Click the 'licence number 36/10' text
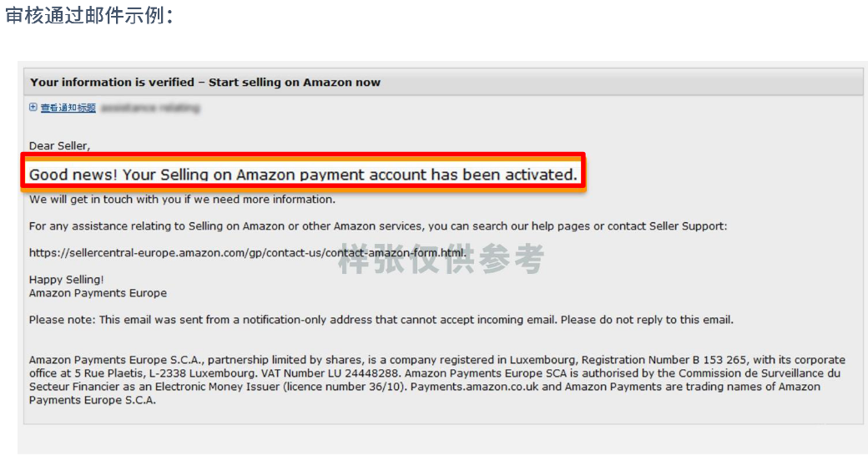The height and width of the screenshot is (461, 868). point(344,386)
